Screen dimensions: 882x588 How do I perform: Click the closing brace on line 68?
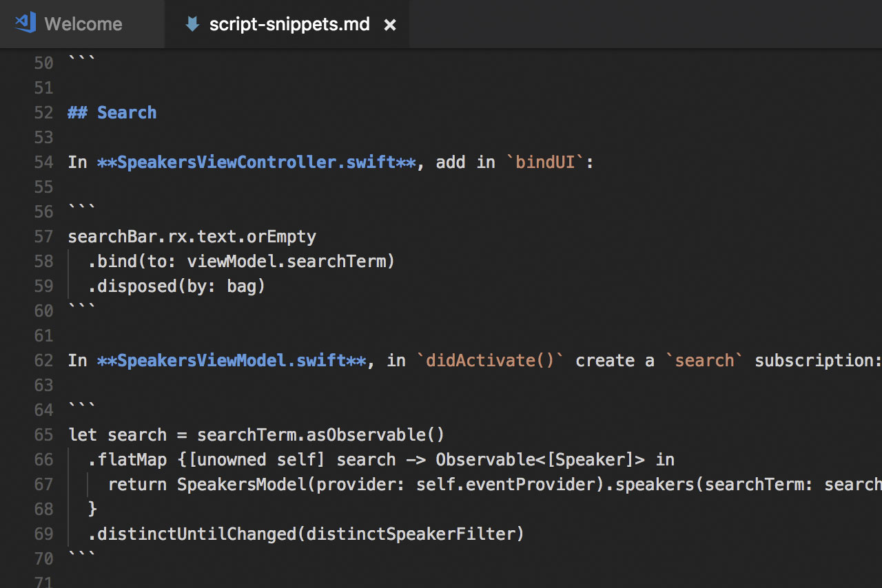(93, 509)
